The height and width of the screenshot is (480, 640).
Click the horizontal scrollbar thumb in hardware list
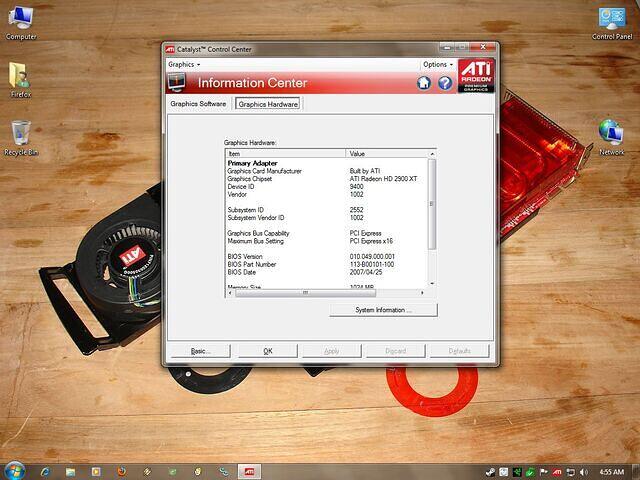(x=305, y=293)
